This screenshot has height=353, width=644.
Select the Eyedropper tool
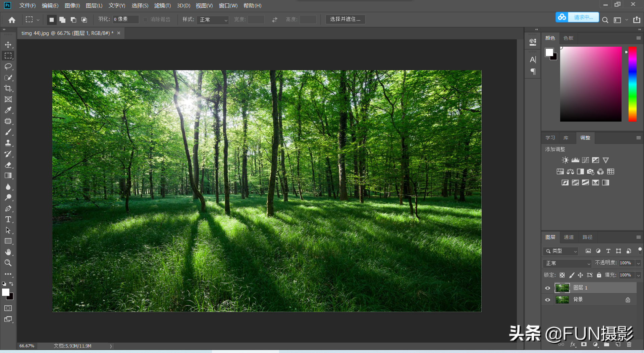[8, 110]
